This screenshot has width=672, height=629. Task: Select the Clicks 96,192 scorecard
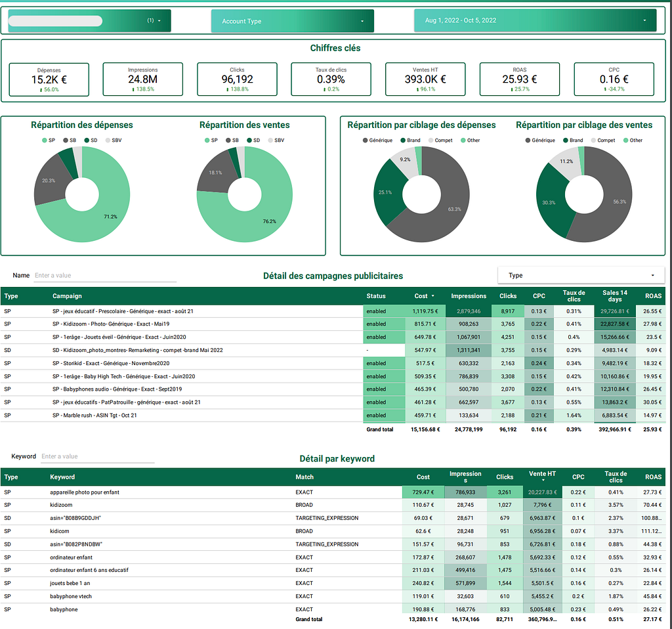[x=237, y=79]
